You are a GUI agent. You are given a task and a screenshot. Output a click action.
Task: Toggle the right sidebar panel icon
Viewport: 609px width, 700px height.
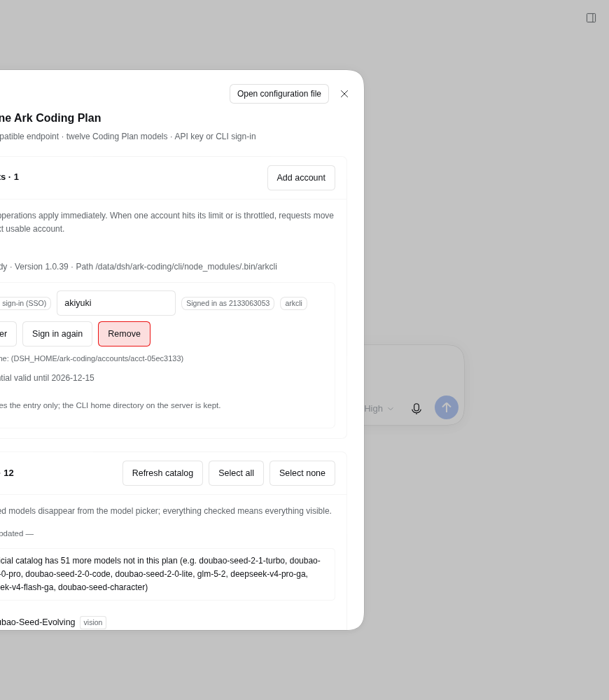pyautogui.click(x=591, y=18)
